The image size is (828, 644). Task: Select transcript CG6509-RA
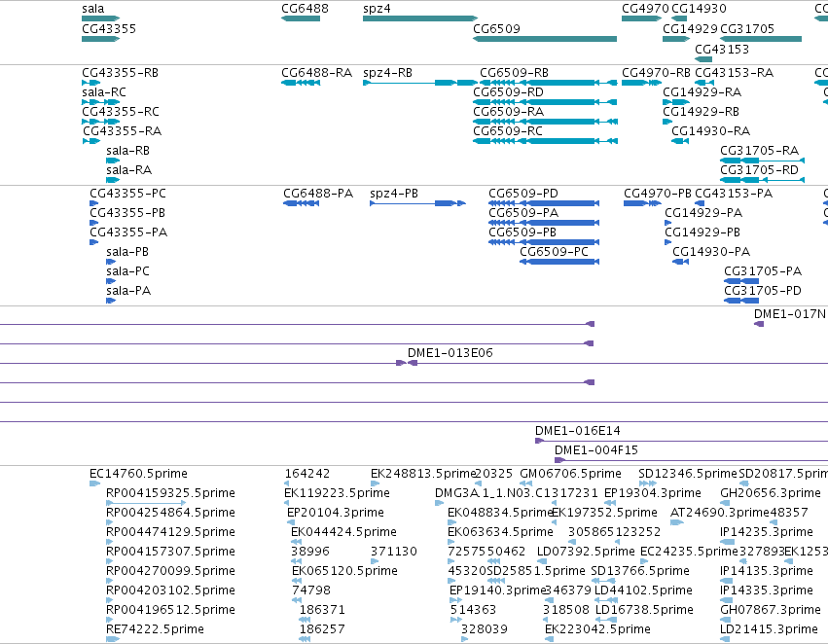[545, 122]
